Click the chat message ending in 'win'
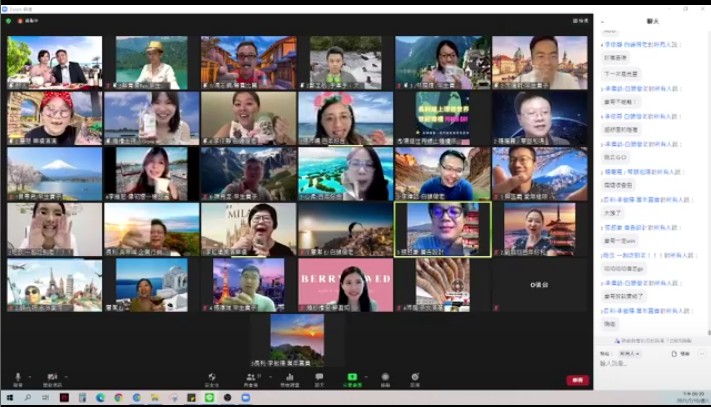The image size is (711, 407). click(620, 241)
